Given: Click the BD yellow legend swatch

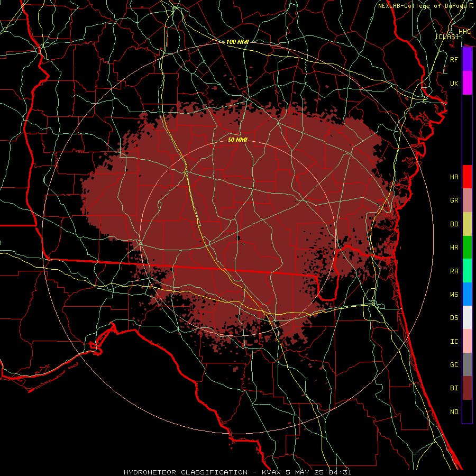Looking at the screenshot, I should pos(467,224).
